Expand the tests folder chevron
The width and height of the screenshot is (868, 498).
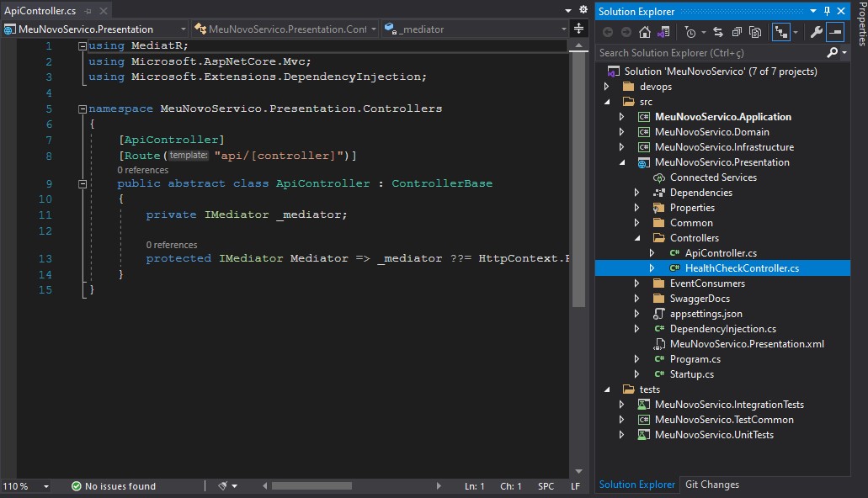pos(608,389)
